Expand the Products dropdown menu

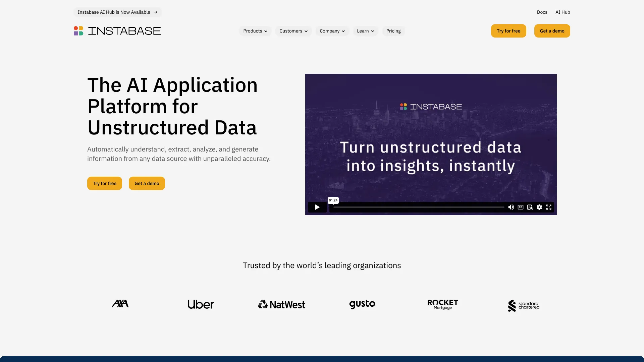point(255,31)
